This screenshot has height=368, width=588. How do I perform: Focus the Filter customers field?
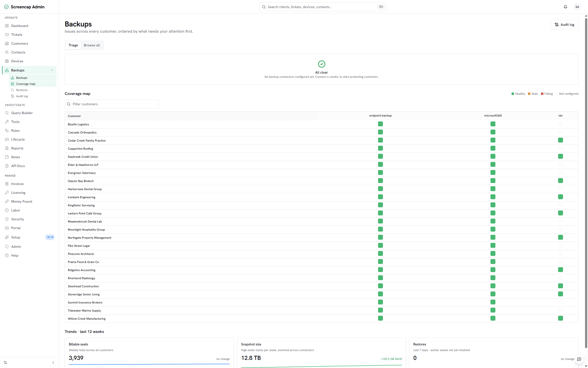point(112,104)
